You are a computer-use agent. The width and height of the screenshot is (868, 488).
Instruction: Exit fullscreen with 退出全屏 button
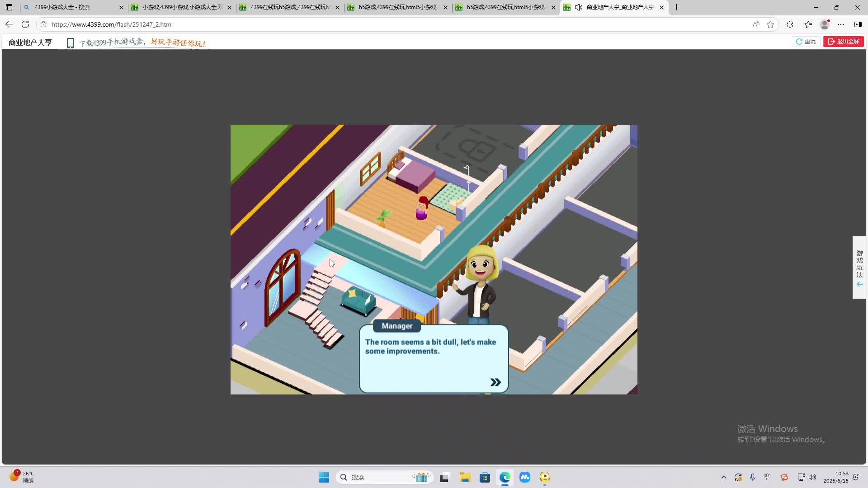(x=844, y=42)
